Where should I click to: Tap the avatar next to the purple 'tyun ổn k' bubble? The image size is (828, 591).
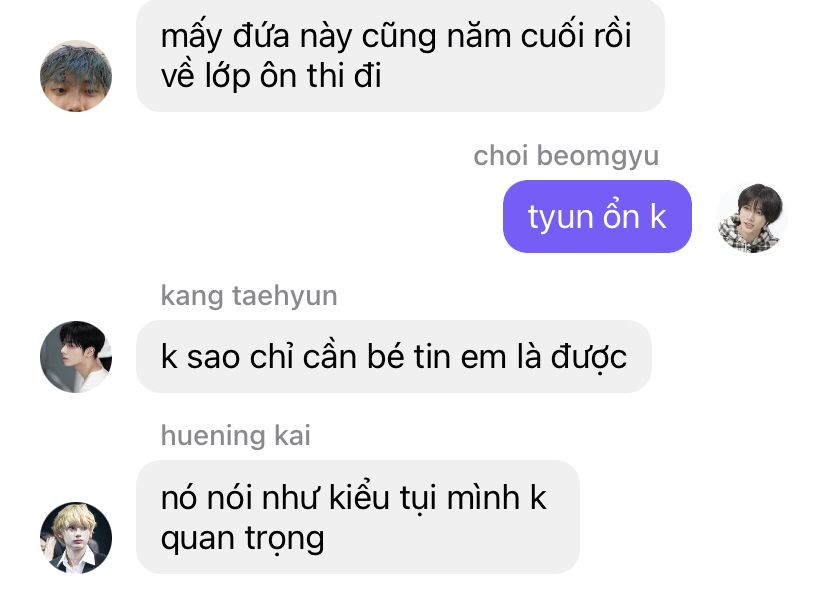coord(752,217)
